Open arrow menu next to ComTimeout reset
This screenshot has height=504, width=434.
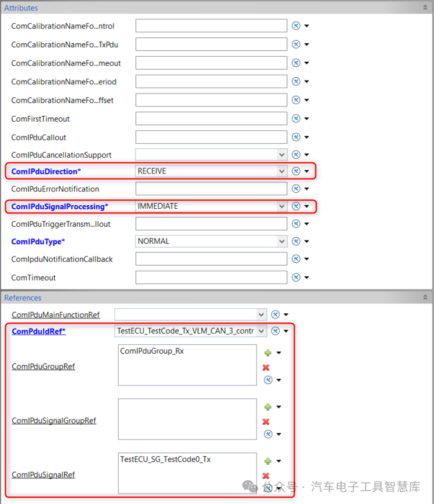306,277
